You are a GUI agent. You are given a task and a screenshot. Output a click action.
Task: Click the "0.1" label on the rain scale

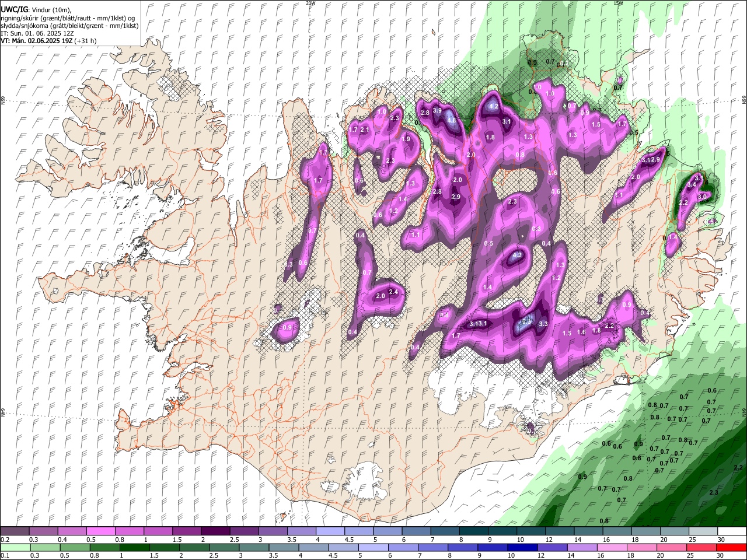point(5,555)
